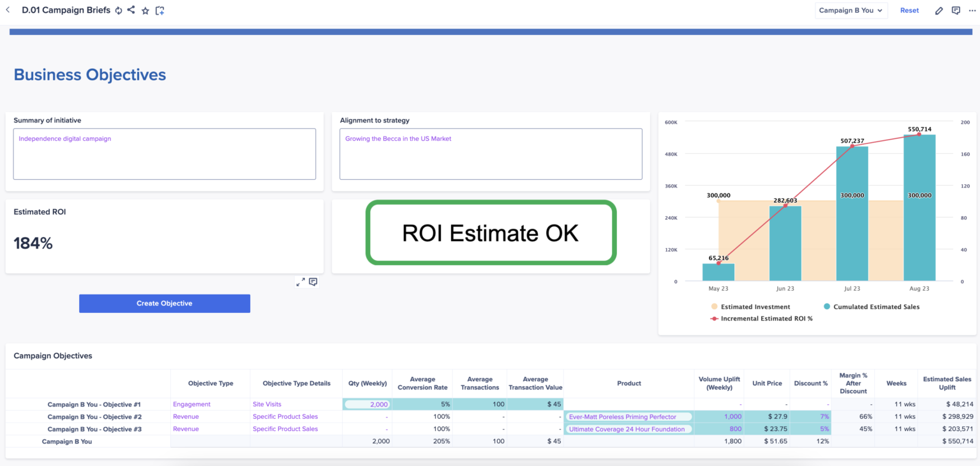
Task: Click the May 23 teal bar in chart
Action: click(718, 272)
